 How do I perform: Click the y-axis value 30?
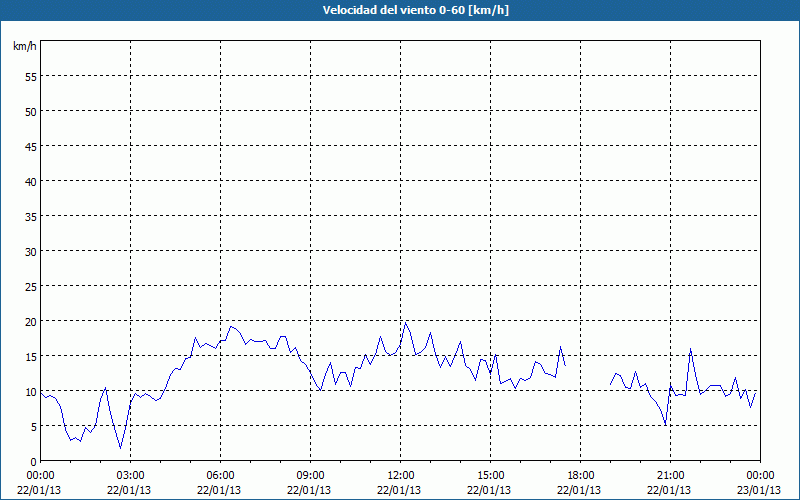click(x=31, y=252)
